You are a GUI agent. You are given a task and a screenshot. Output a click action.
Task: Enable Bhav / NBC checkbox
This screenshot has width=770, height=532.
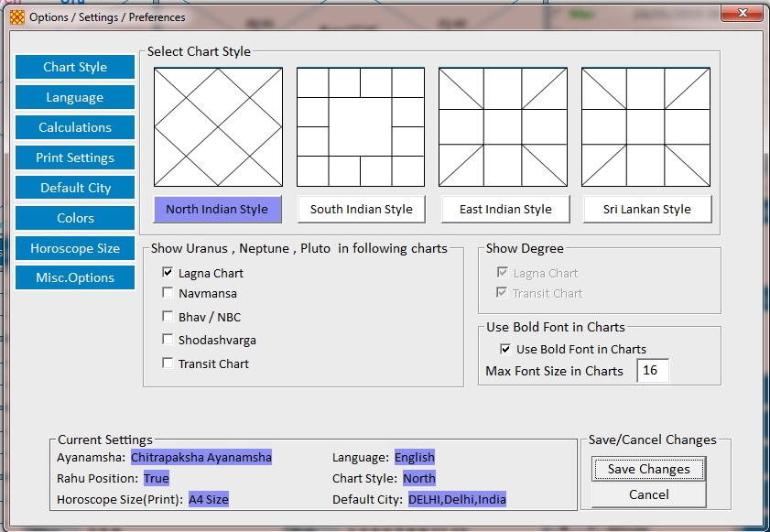tap(168, 316)
